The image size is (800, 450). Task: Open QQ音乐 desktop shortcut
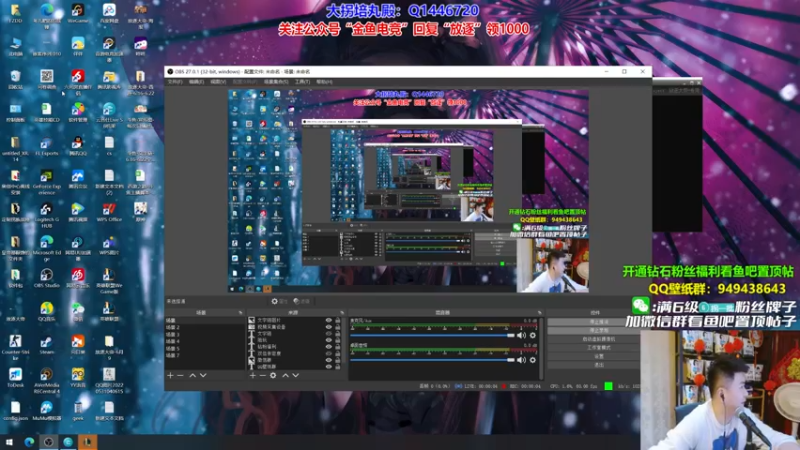click(x=46, y=311)
